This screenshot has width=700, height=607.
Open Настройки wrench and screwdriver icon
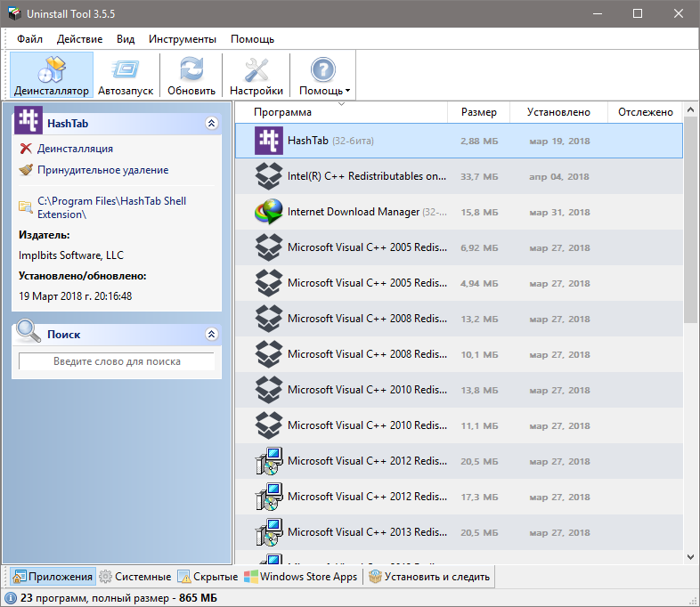256,69
